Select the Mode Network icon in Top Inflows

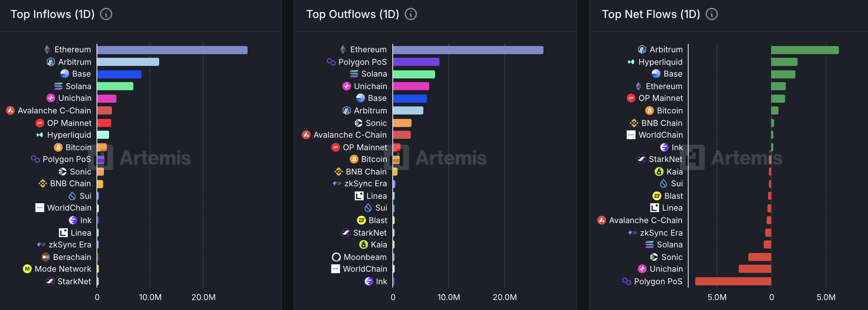27,269
